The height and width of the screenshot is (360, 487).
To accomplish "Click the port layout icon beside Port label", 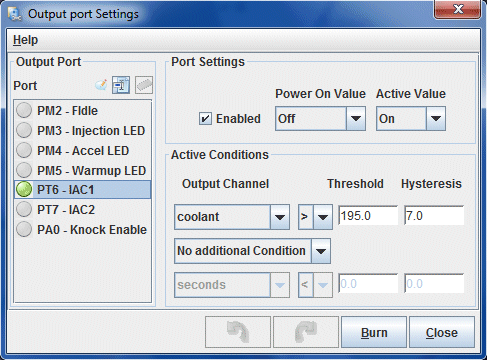I will click(121, 85).
